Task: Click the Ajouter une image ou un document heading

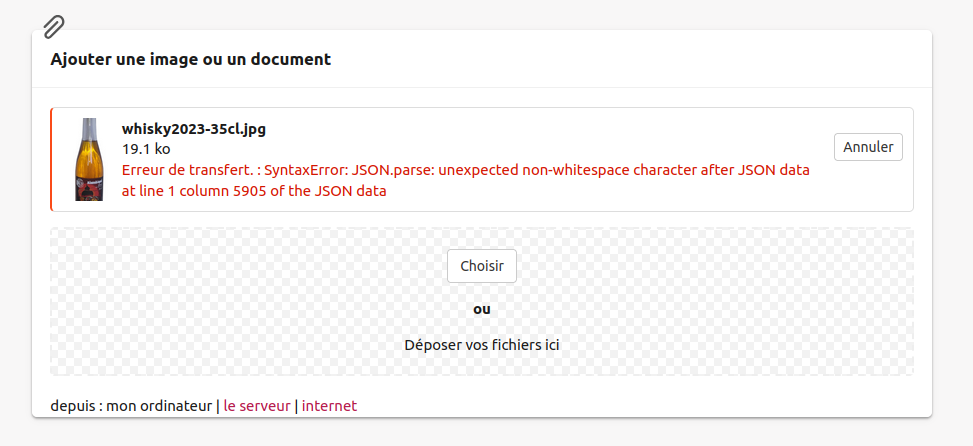Action: pos(191,60)
